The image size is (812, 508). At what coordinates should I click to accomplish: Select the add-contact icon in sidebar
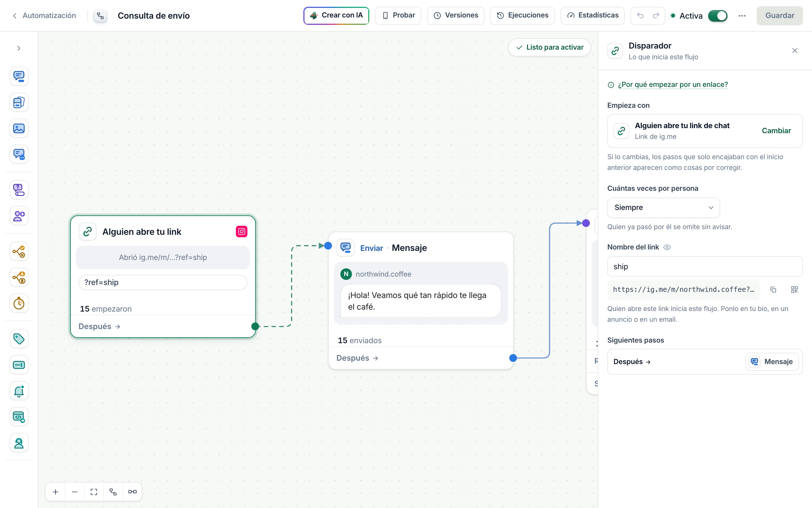pyautogui.click(x=19, y=216)
